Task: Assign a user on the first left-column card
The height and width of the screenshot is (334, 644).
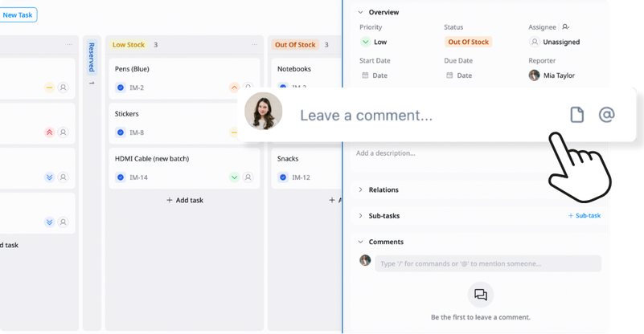Action: point(63,88)
